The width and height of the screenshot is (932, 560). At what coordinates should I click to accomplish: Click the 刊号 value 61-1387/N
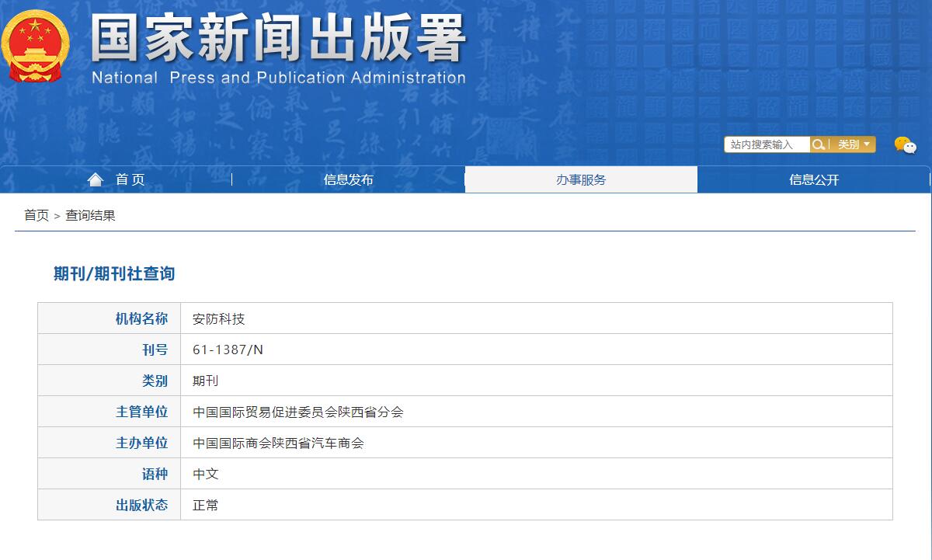226,349
